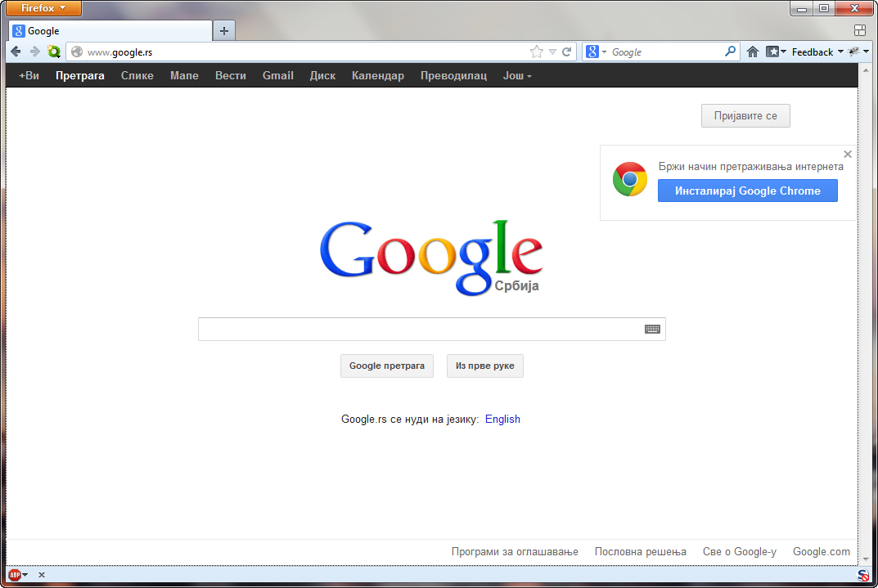
Task: Open Преводилац in Google bar
Action: (453, 75)
